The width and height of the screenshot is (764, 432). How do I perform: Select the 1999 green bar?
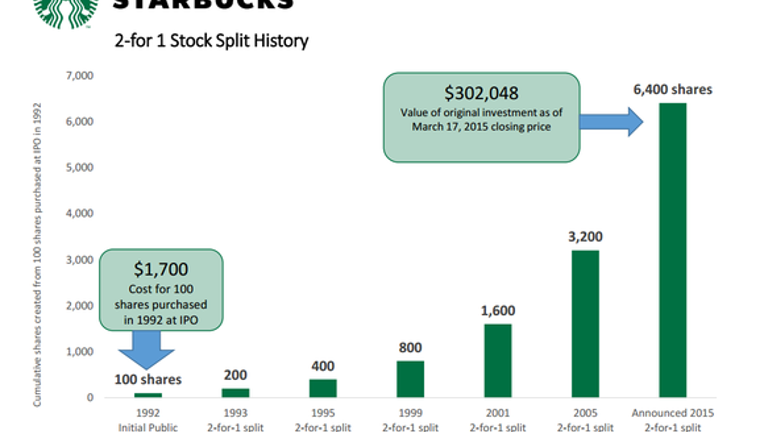(410, 379)
